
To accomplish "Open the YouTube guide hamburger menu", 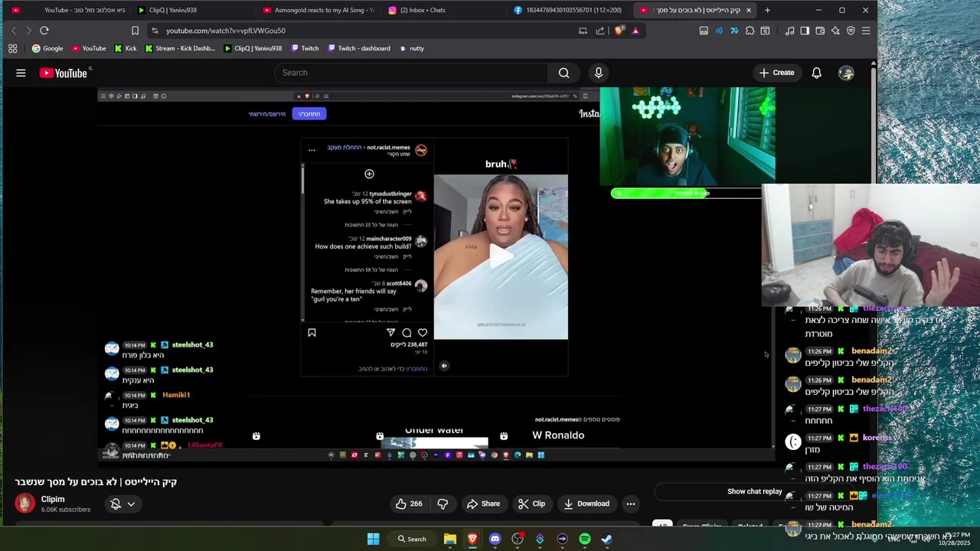I will point(21,73).
